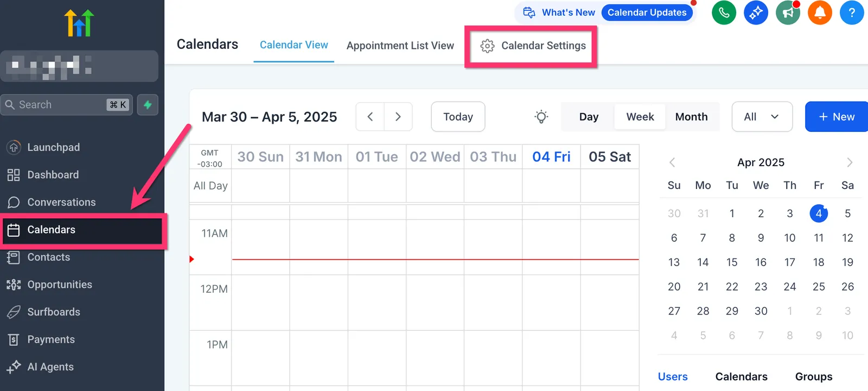Screen dimensions: 868x391
Task: Switch calendar to Day view
Action: 589,117
